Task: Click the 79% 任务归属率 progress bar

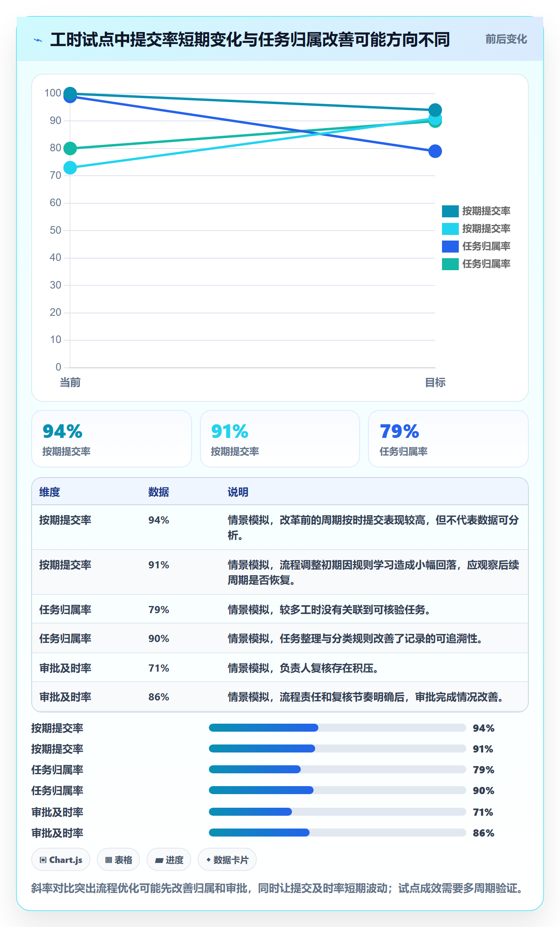Action: point(337,769)
